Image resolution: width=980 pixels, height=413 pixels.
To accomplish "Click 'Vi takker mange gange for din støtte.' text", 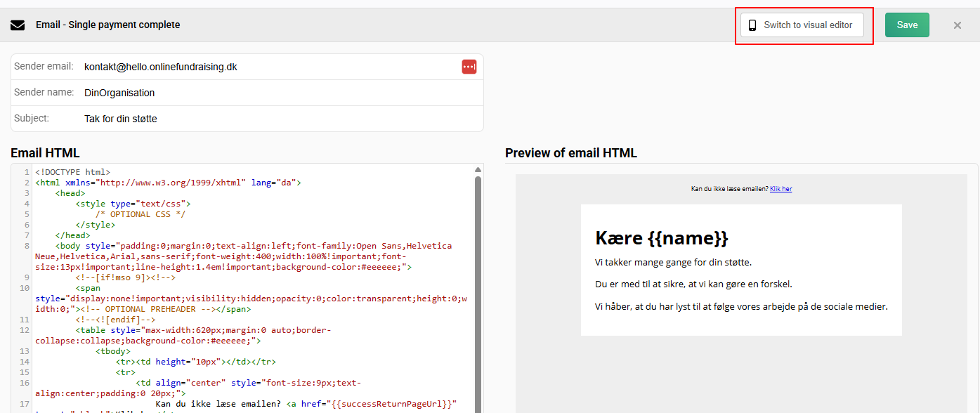I will coord(673,262).
